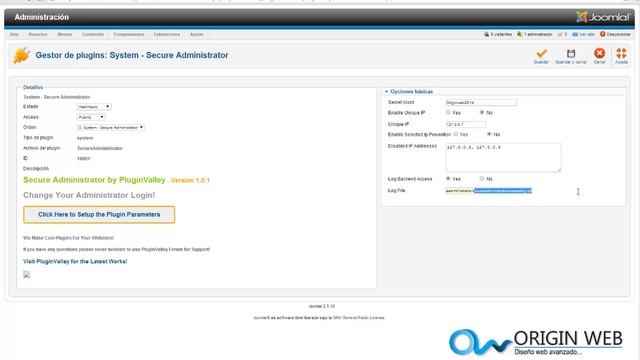This screenshot has width=640, height=360.
Task: Click the Joomla logo in header
Action: point(603,17)
